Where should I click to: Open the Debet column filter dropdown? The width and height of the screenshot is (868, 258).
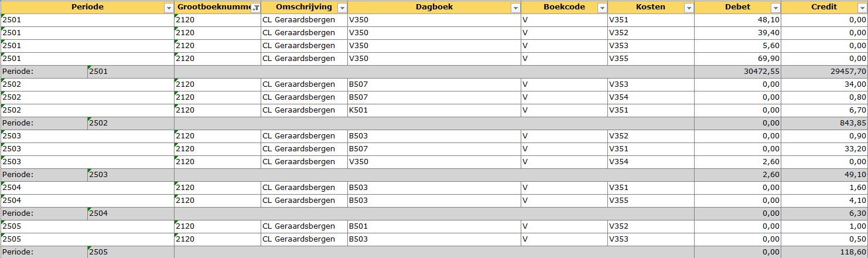pyautogui.click(x=775, y=8)
